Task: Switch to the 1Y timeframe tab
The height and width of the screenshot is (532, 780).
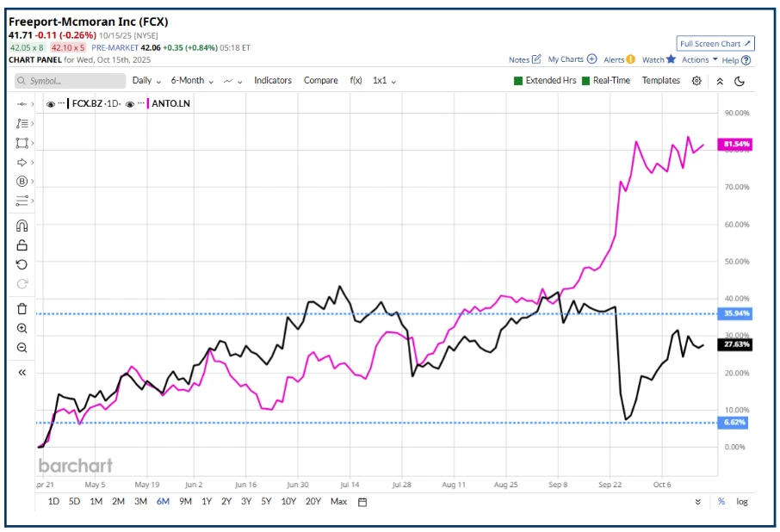Action: pyautogui.click(x=206, y=500)
